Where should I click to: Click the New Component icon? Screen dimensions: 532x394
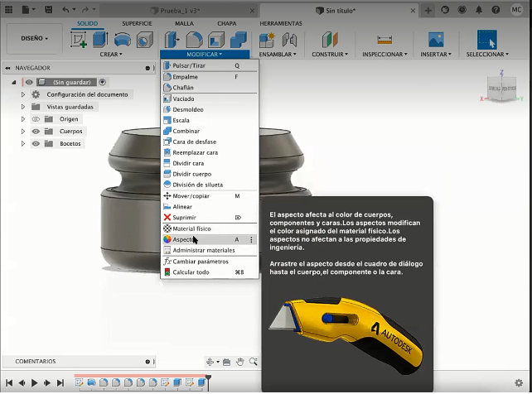[267, 40]
